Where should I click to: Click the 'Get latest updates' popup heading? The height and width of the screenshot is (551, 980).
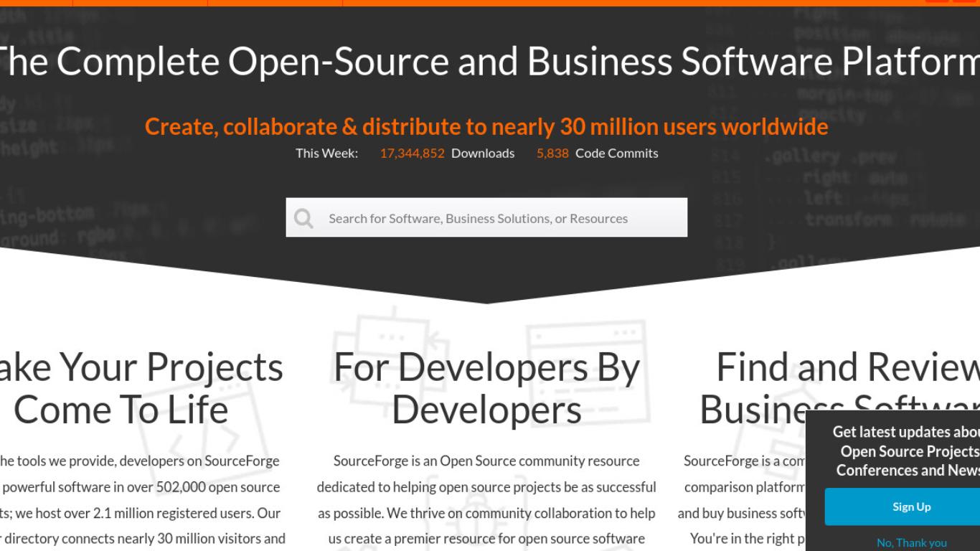(x=907, y=451)
